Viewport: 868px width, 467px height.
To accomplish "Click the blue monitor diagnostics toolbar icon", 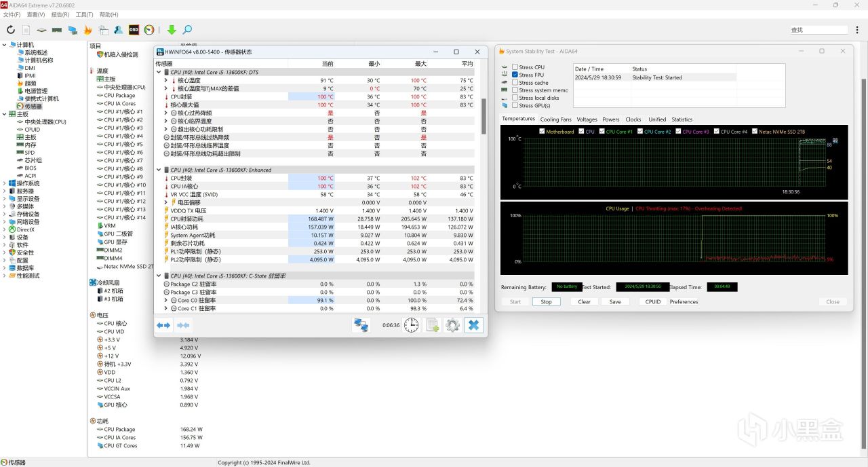I will pos(73,30).
